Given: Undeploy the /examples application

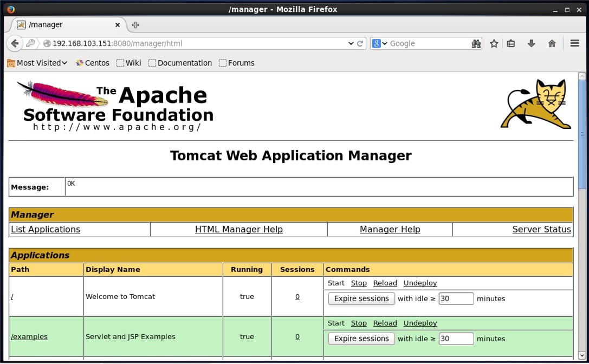Looking at the screenshot, I should [420, 323].
